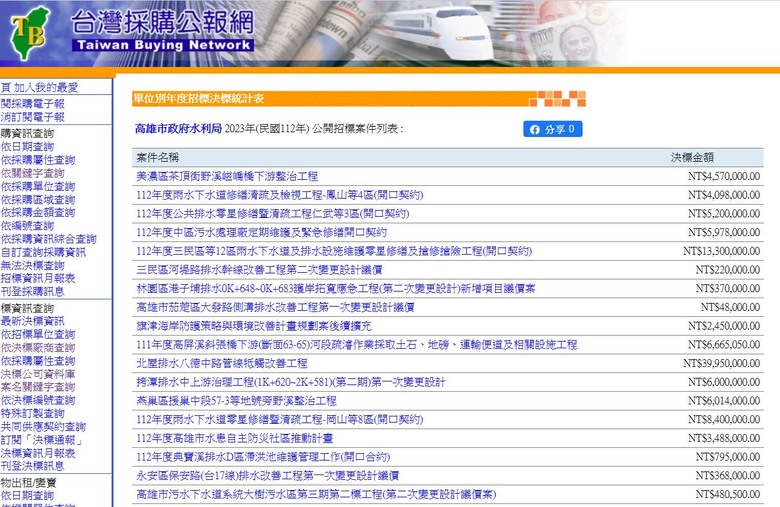The height and width of the screenshot is (507, 780).
Task: Open 依決標廠商查詢 link
Action: point(38,347)
